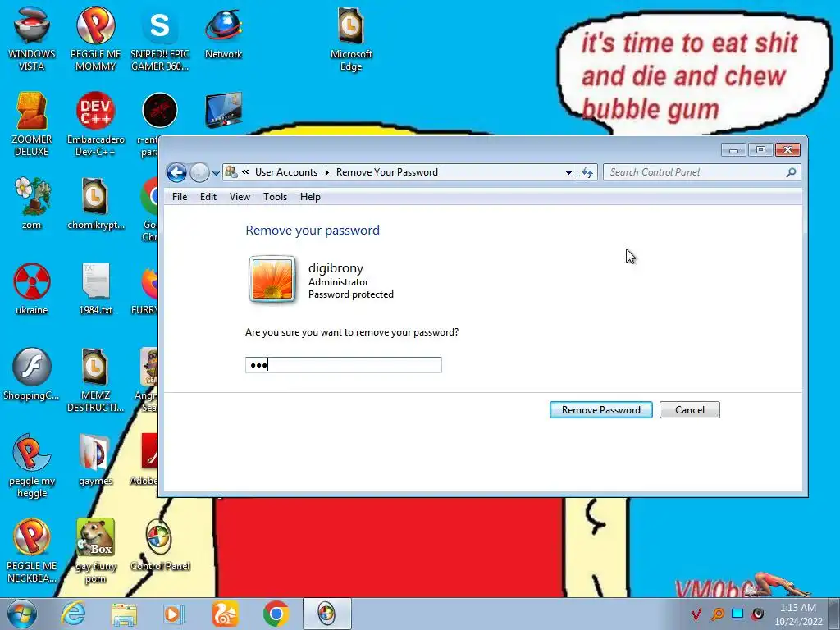This screenshot has width=840, height=630.
Task: Open the View menu
Action: (240, 197)
